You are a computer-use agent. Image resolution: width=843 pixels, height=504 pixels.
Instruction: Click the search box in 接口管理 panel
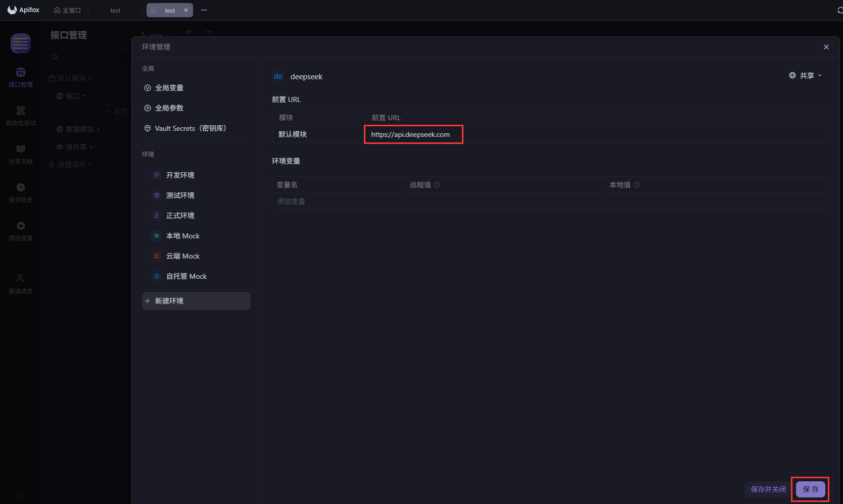coord(88,57)
